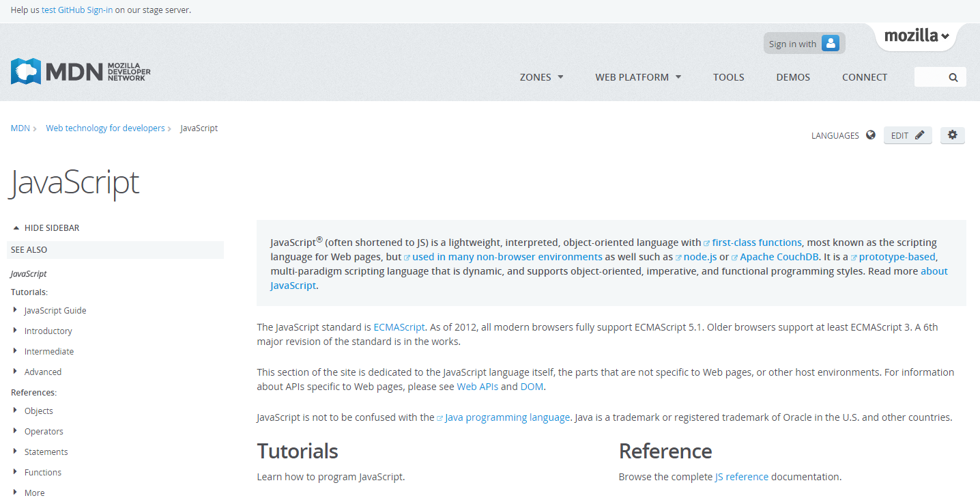Open the Web APIs link

(x=478, y=387)
